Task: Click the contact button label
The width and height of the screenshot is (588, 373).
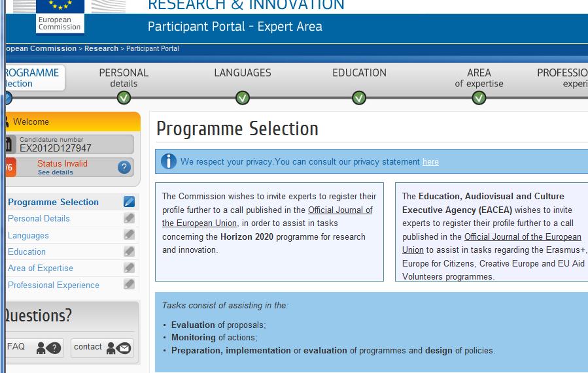Action: [88, 346]
